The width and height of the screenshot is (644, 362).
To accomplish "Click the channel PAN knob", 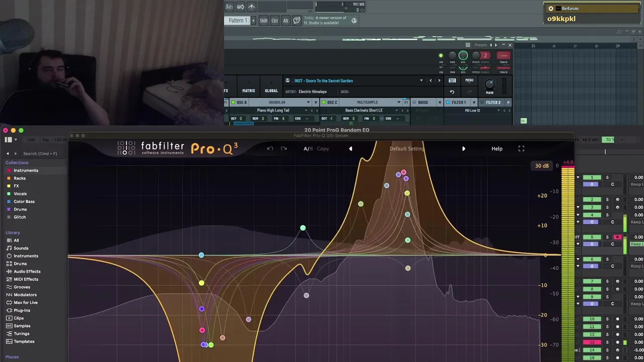I will (x=452, y=56).
